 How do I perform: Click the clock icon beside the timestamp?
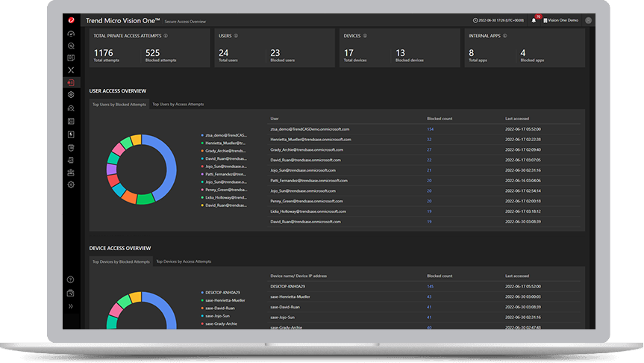click(475, 20)
